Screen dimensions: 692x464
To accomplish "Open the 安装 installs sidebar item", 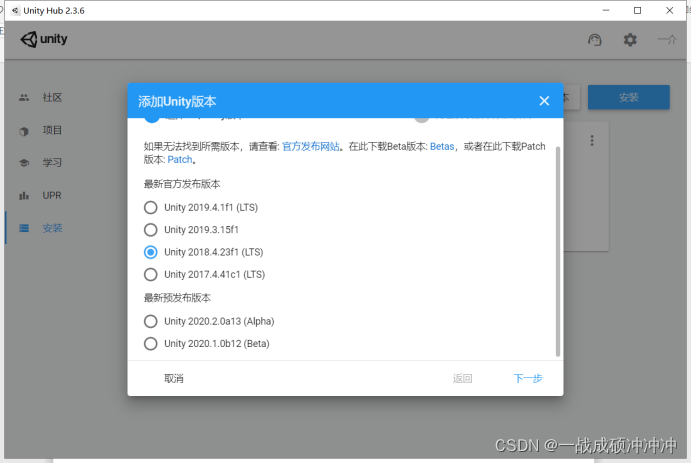I will point(52,228).
